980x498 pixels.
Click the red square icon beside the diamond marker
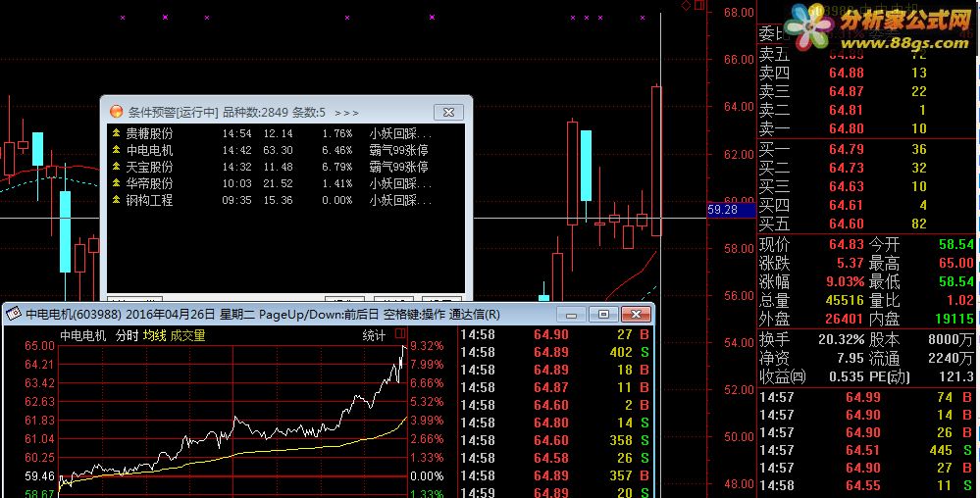pyautogui.click(x=699, y=5)
